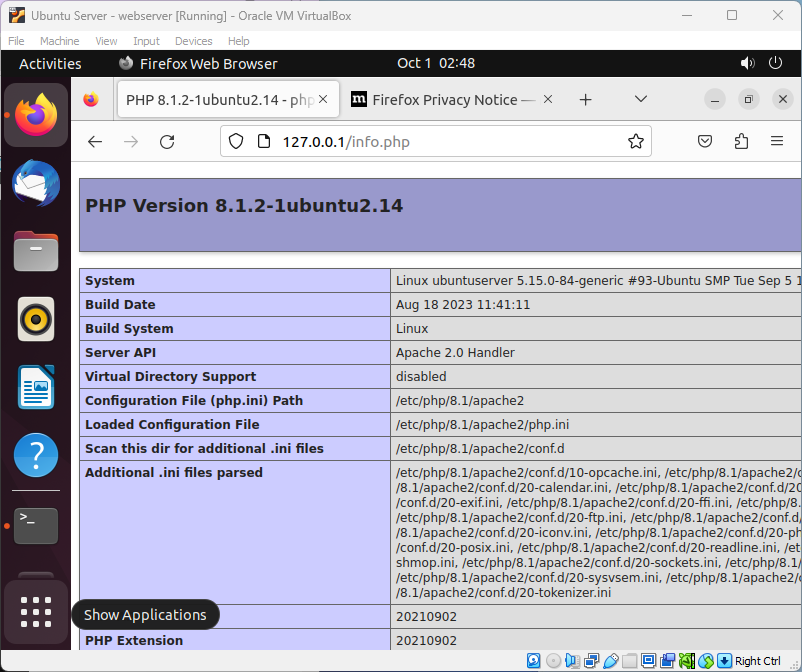Click VirtualBox optical drive status icon
802x672 pixels.
[x=553, y=661]
